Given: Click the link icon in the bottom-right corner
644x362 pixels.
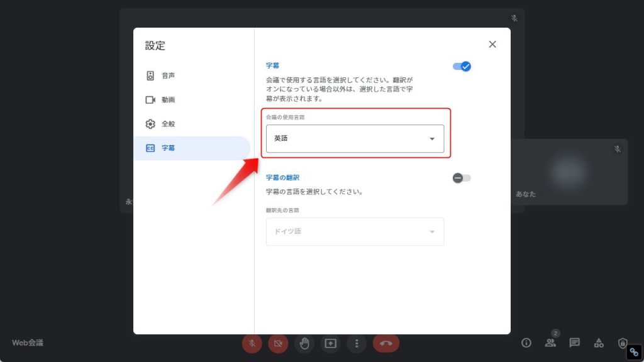Looking at the screenshot, I should click(x=634, y=352).
